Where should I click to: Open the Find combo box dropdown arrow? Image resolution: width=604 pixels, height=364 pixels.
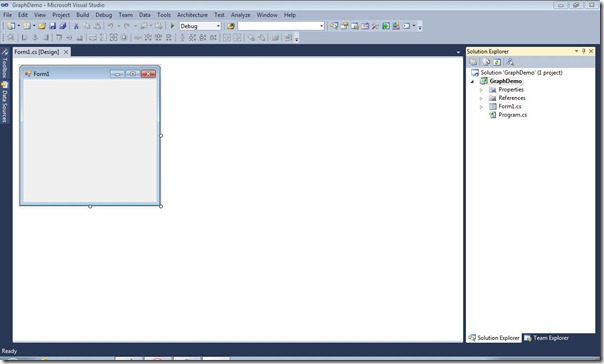[321, 26]
